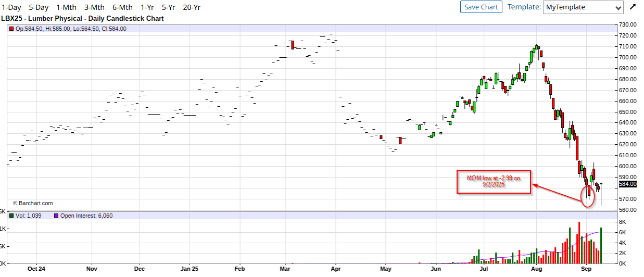644x277 pixels.
Task: Click the Sep axis label
Action: click(586, 269)
